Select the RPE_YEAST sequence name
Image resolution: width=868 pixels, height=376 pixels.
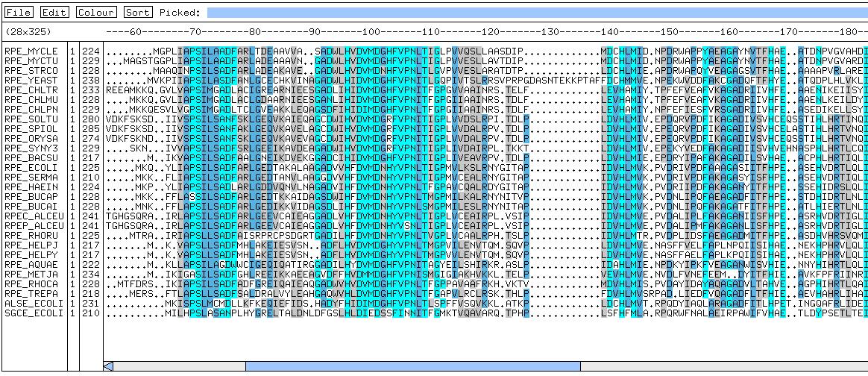pos(25,78)
